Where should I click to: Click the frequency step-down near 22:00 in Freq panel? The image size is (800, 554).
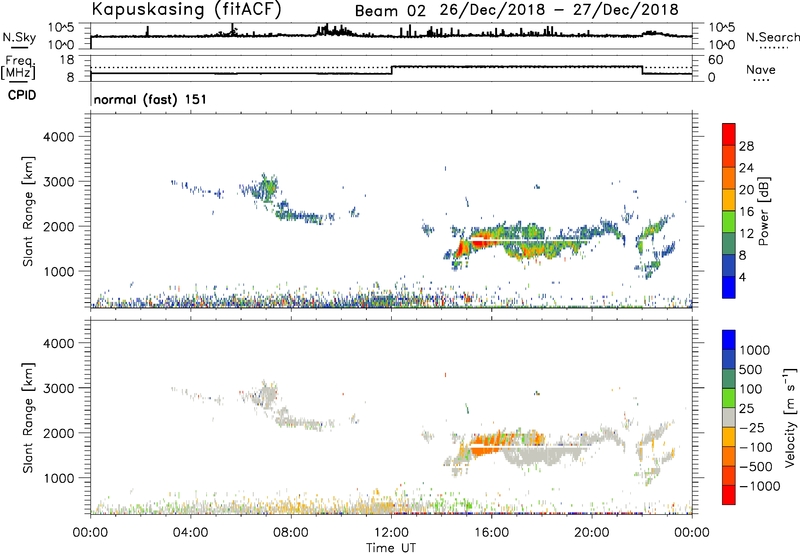(642, 70)
